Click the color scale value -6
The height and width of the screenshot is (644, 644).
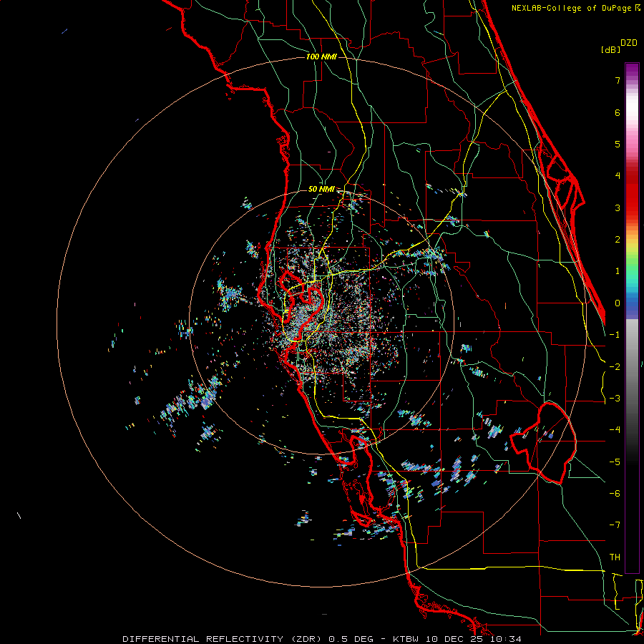point(615,494)
